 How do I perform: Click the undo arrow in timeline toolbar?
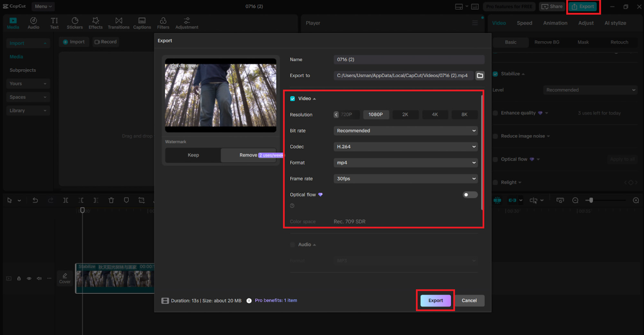[35, 200]
